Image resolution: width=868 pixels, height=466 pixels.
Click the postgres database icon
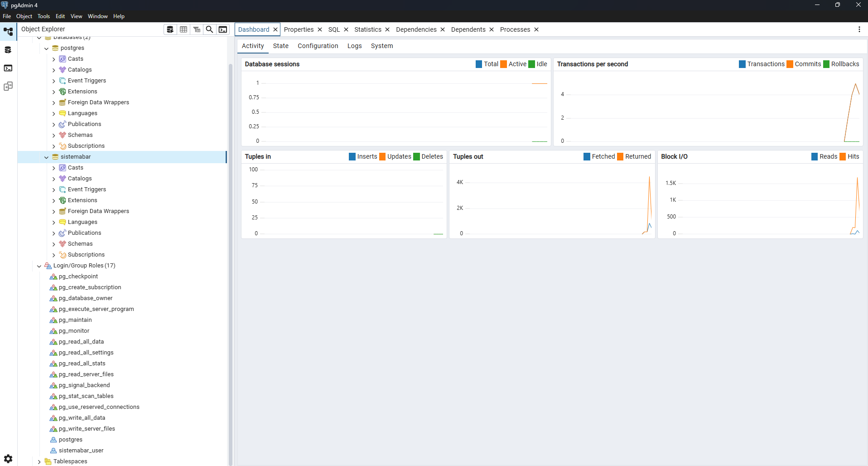coord(55,48)
